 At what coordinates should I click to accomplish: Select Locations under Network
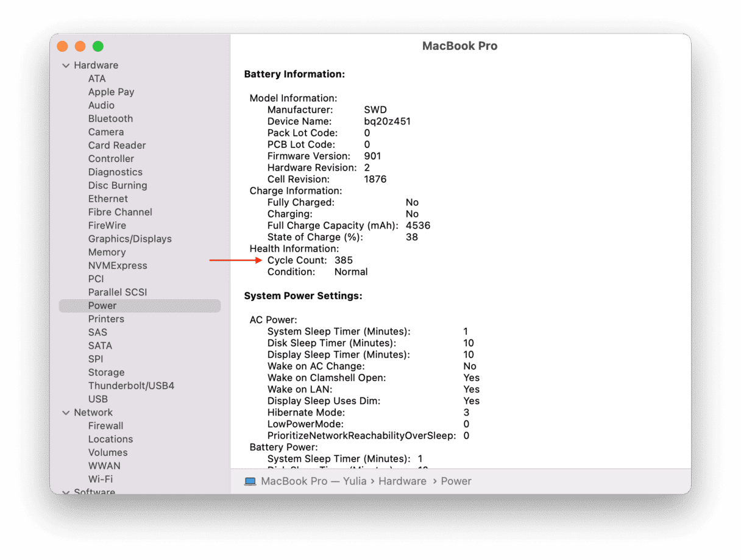click(x=110, y=440)
